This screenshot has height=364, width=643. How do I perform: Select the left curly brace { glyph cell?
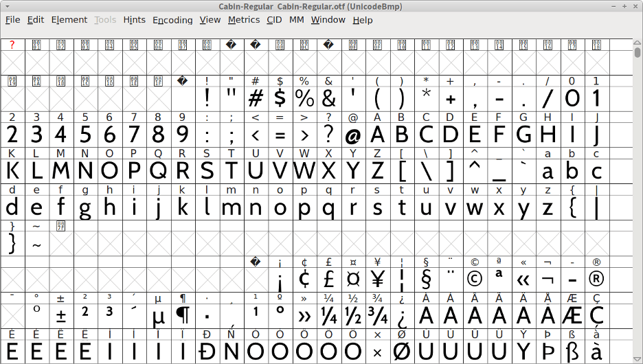coord(572,207)
